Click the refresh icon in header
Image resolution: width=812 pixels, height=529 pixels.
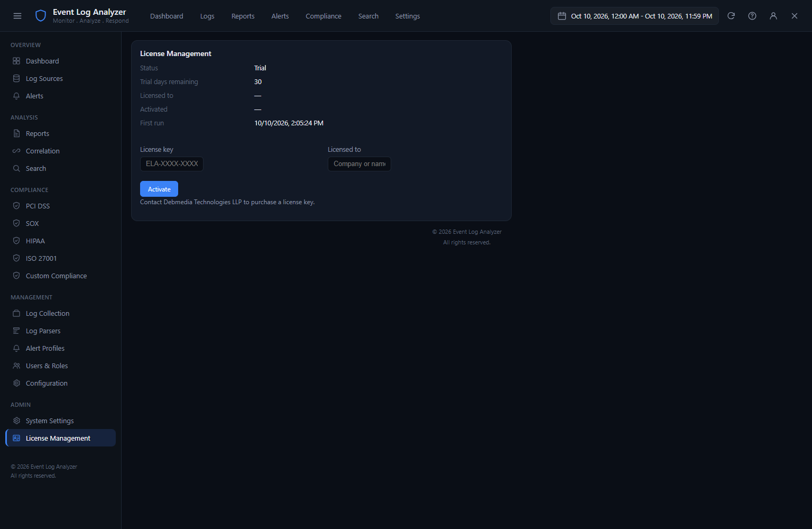[731, 16]
